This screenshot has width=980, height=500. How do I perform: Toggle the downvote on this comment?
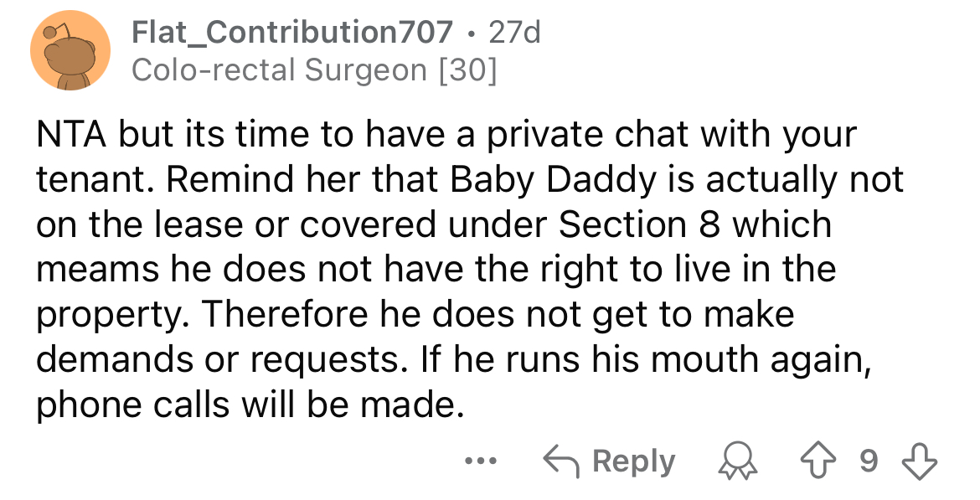coord(918,460)
